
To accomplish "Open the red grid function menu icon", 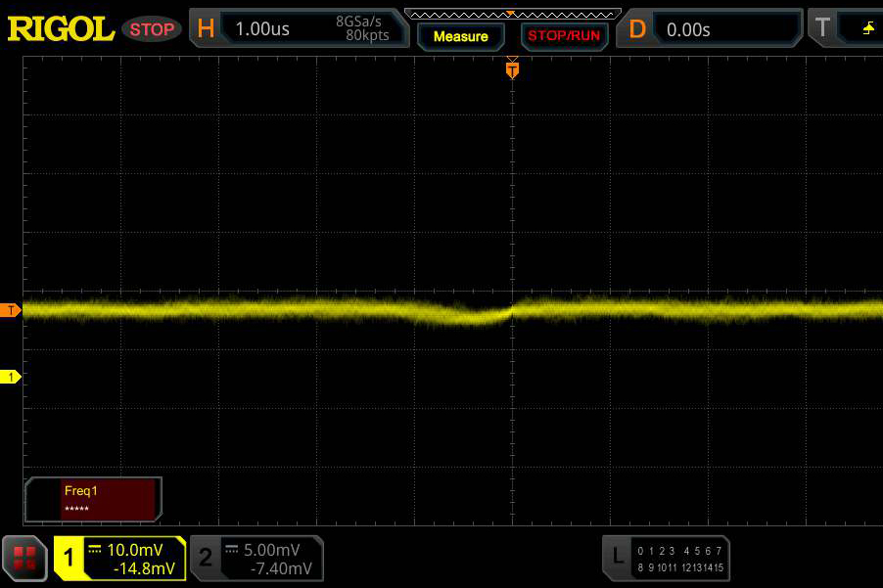I will point(24,559).
